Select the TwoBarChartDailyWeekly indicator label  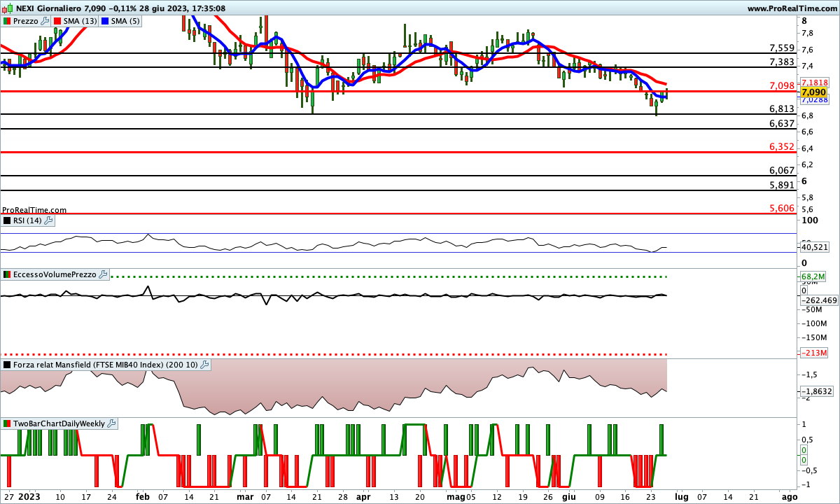click(59, 423)
